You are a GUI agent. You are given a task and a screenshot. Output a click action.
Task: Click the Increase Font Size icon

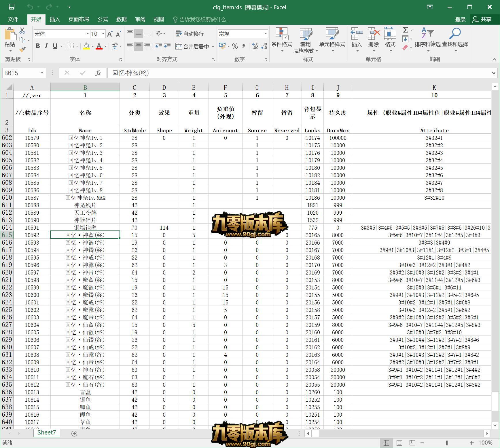(x=110, y=34)
